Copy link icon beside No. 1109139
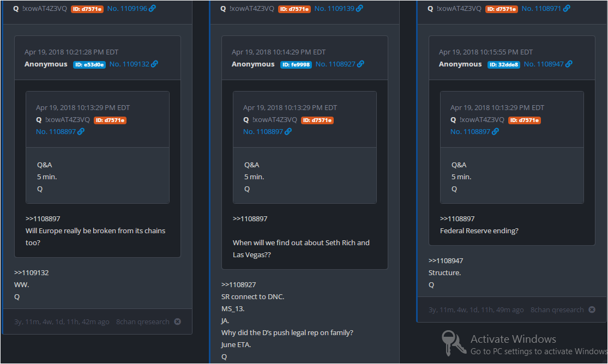The image size is (608, 364). click(x=360, y=8)
